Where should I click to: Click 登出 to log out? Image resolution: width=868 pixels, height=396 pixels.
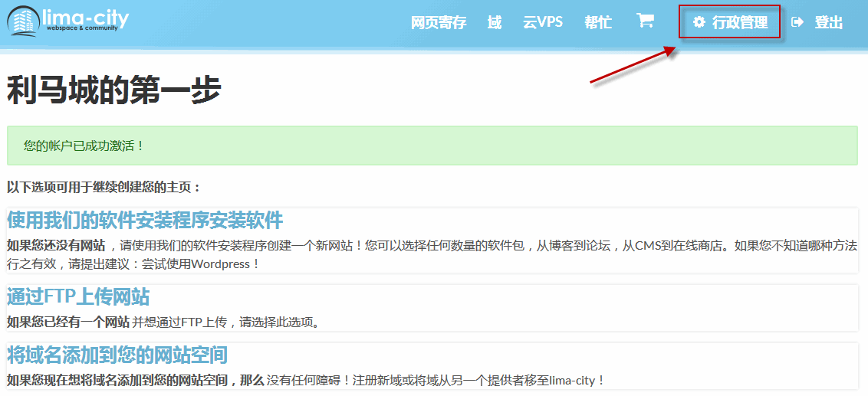(x=829, y=22)
